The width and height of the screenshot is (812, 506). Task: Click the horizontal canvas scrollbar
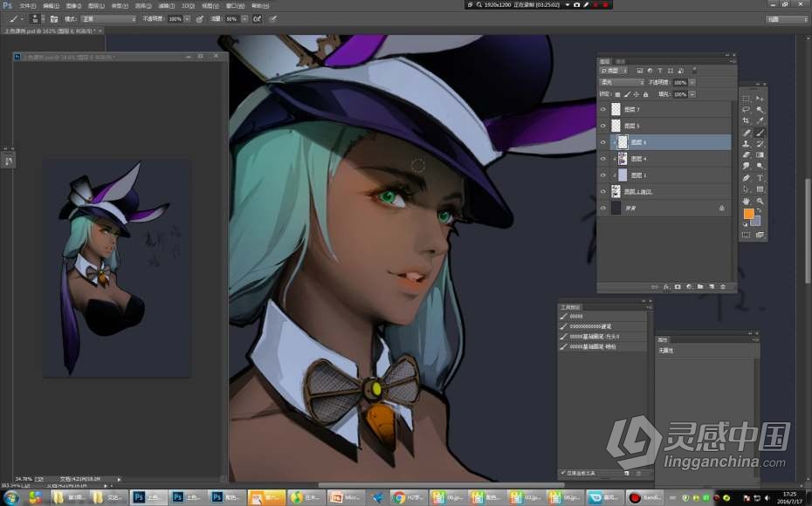[x=440, y=485]
